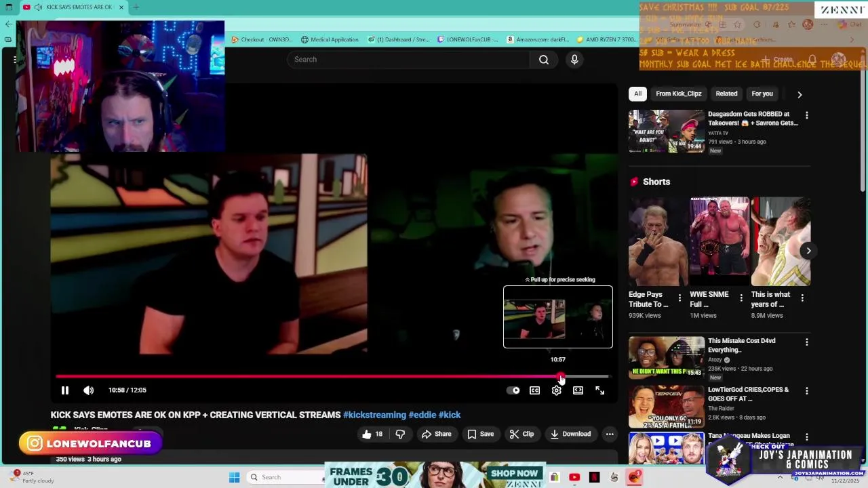Click the YouTube search field
Image resolution: width=868 pixels, height=488 pixels.
click(x=409, y=60)
